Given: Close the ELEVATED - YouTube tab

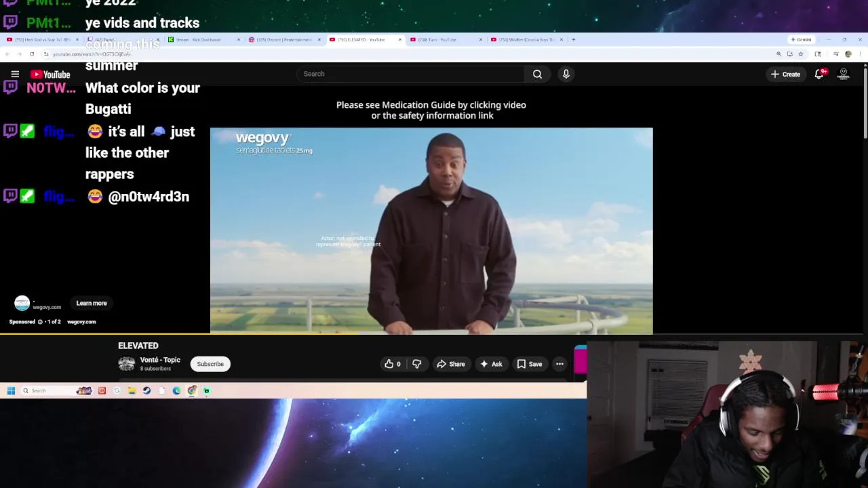Looking at the screenshot, I should tap(399, 39).
